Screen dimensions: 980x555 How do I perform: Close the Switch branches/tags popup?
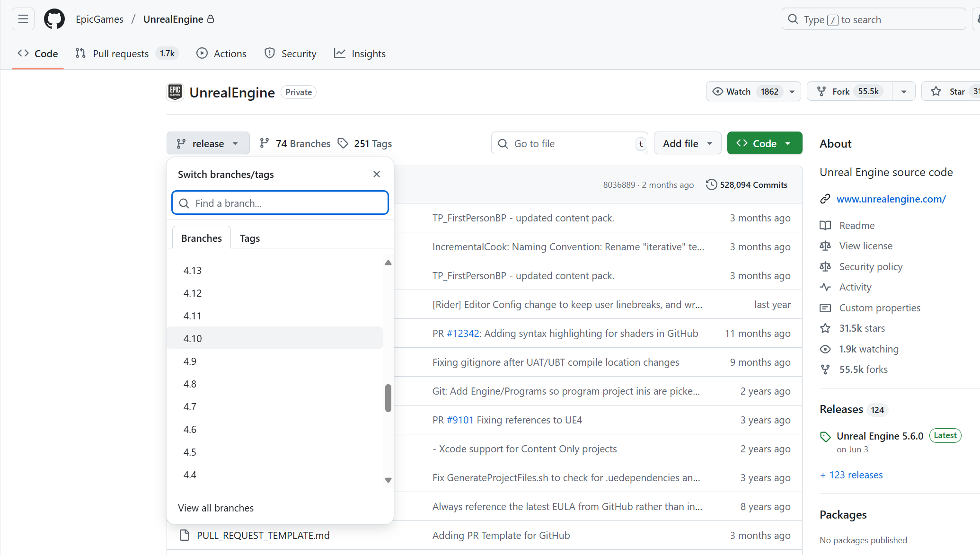376,174
